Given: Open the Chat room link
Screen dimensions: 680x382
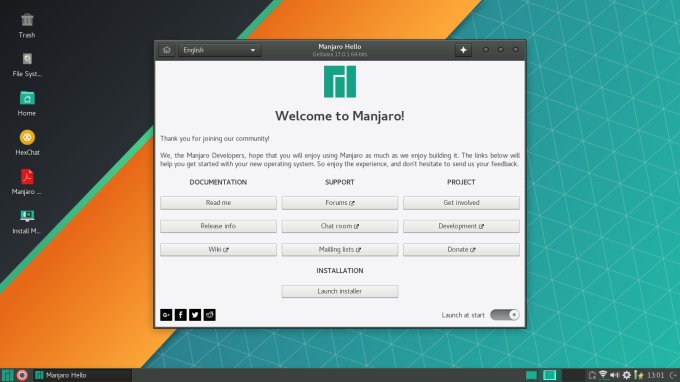Looking at the screenshot, I should tap(340, 226).
